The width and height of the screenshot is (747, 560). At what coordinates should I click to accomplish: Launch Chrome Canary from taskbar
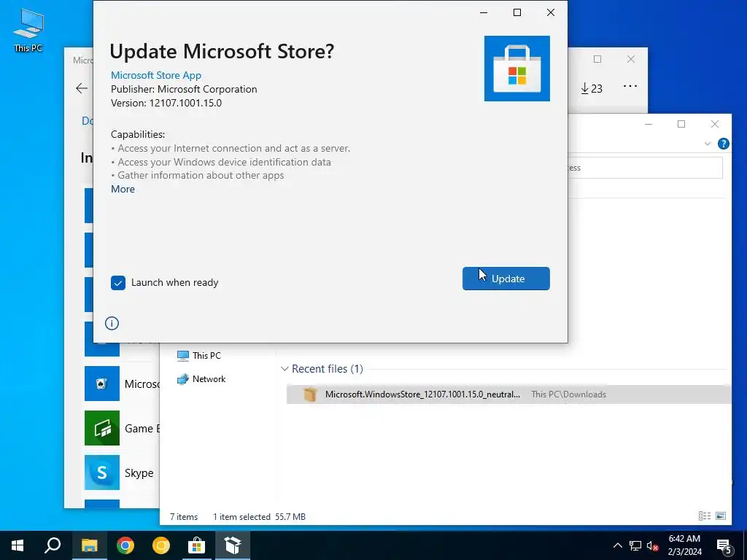161,545
